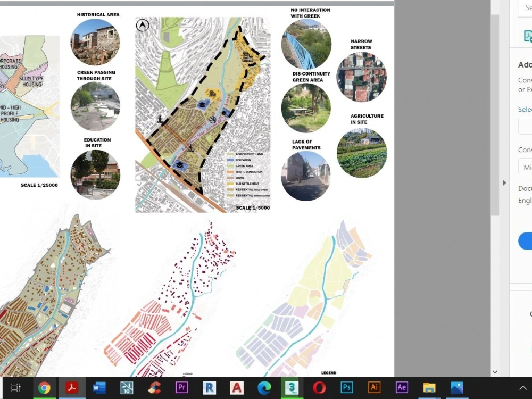The image size is (532, 399).
Task: Click the Dis-continuity Green Area photo
Action: point(306,108)
